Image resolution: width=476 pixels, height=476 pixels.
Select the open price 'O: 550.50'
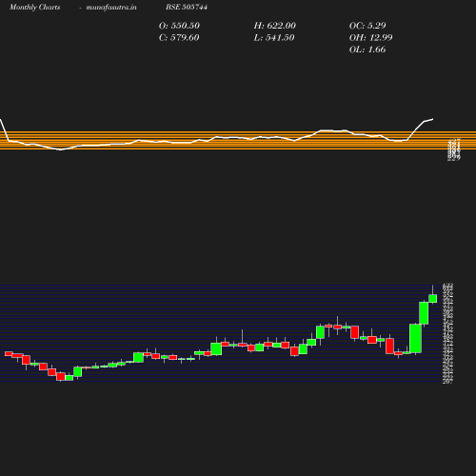pos(179,26)
